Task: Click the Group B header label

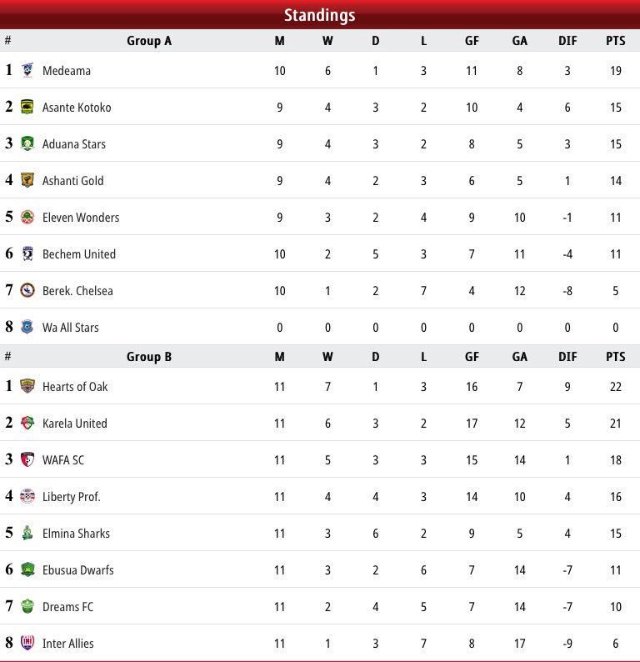Action: click(x=149, y=357)
